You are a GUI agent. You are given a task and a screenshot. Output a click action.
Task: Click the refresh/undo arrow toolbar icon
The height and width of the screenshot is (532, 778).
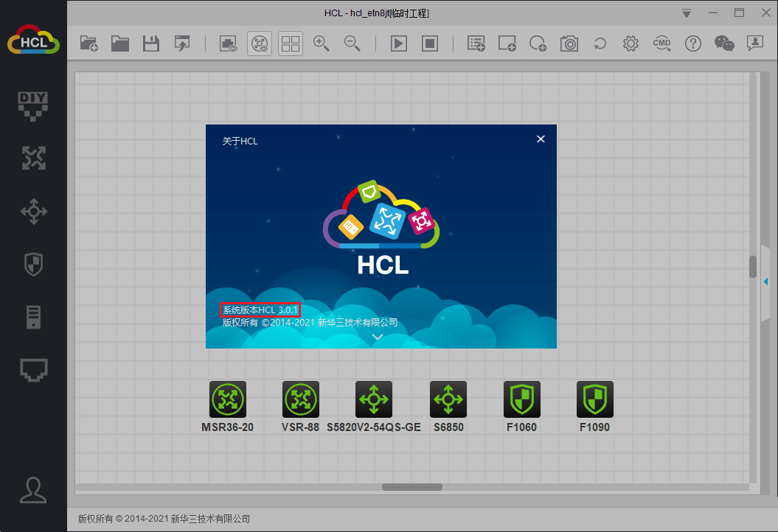point(600,43)
